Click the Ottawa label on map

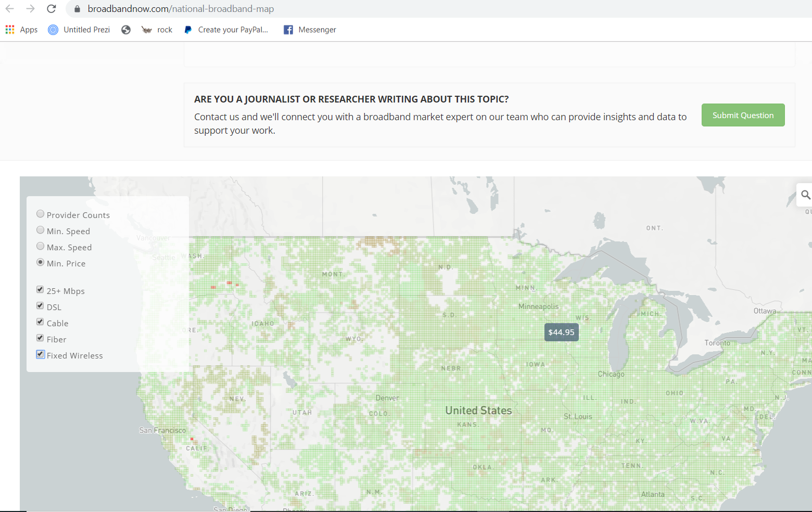[765, 311]
